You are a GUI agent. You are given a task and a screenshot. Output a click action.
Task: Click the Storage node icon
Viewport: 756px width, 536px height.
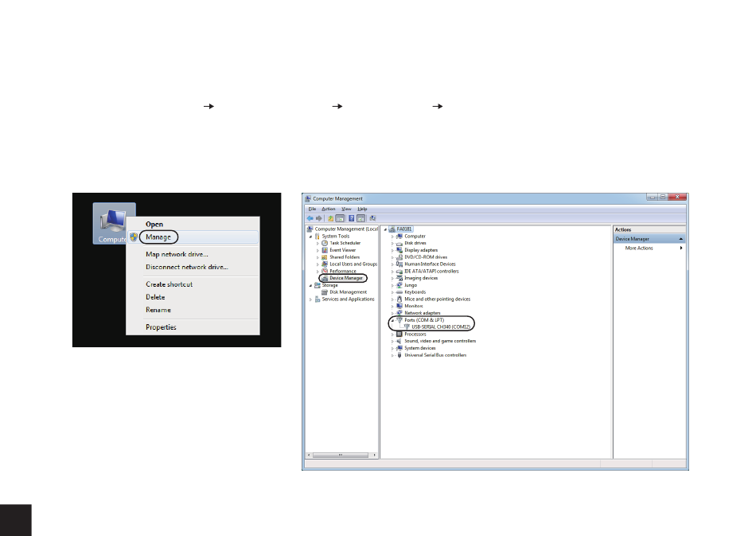pyautogui.click(x=318, y=285)
